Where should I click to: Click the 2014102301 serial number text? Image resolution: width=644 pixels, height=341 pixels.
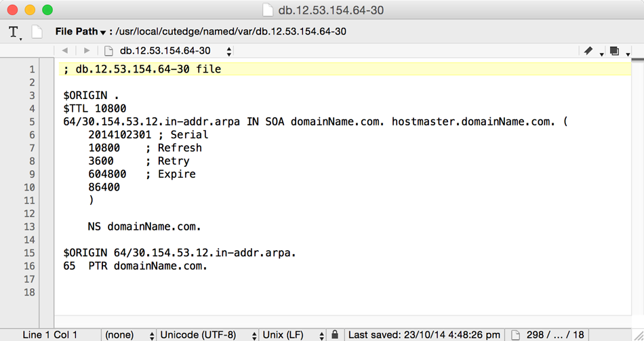120,135
